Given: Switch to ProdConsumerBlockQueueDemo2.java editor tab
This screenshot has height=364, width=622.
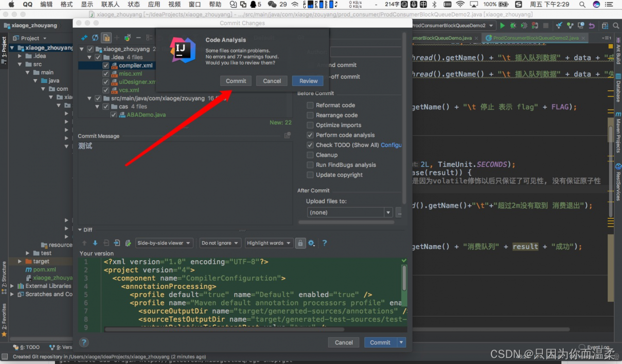Looking at the screenshot, I should [536, 38].
